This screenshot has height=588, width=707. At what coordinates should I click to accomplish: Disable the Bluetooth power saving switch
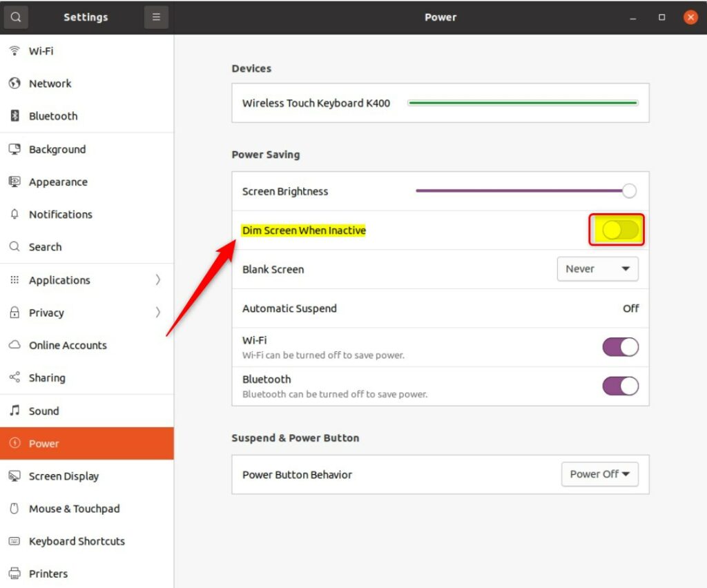tap(620, 386)
